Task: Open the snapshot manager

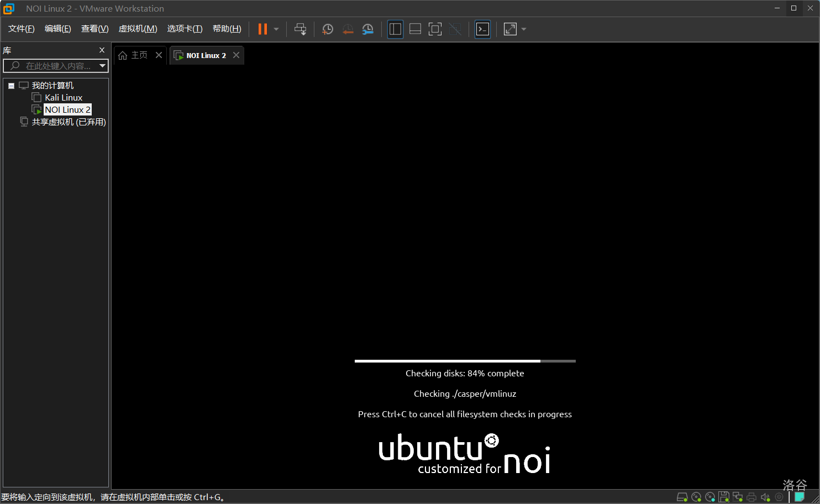Action: 367,29
